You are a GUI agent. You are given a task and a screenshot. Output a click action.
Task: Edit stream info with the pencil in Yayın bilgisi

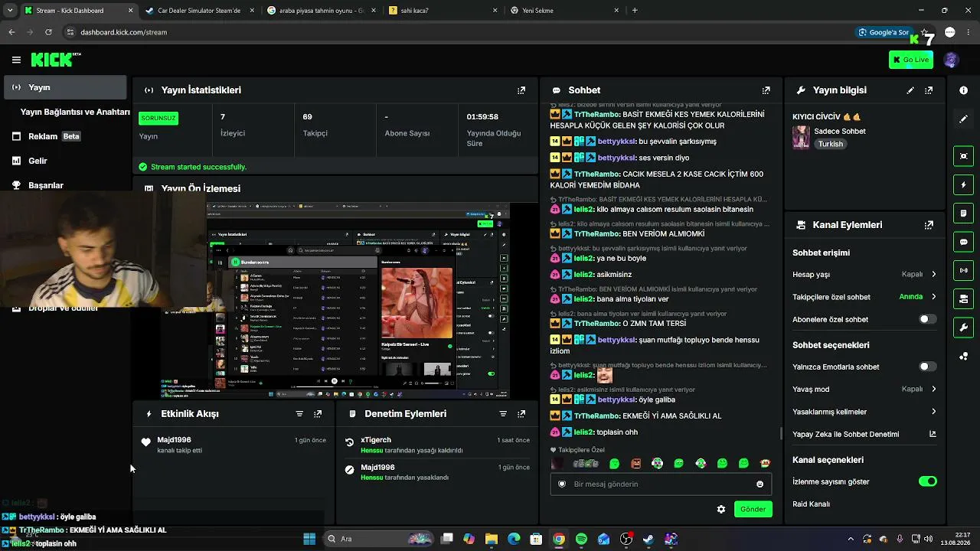pyautogui.click(x=910, y=90)
